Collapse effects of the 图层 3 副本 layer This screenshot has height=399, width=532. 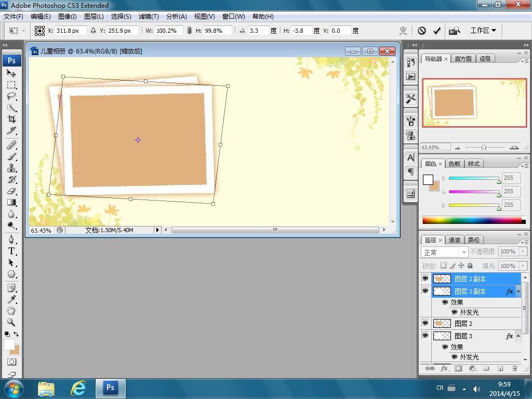518,291
